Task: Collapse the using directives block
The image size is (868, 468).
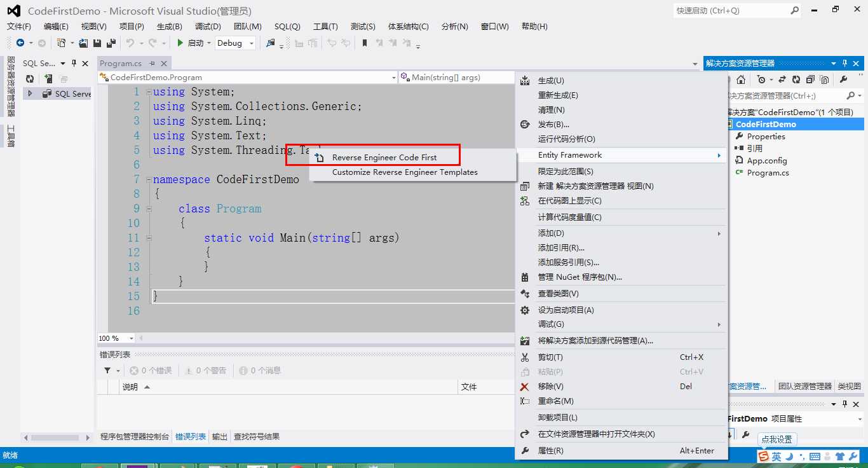Action: pos(149,92)
